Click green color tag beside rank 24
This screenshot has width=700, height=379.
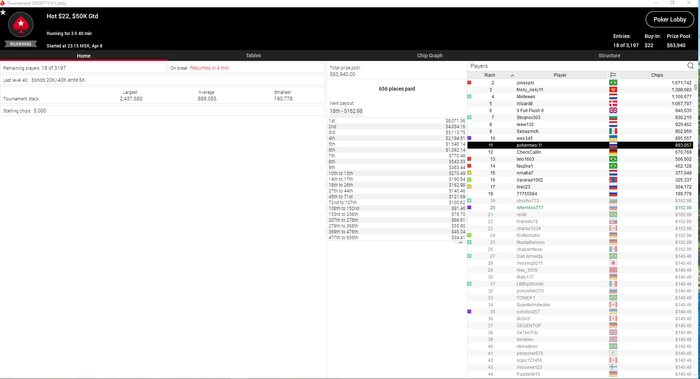click(469, 235)
